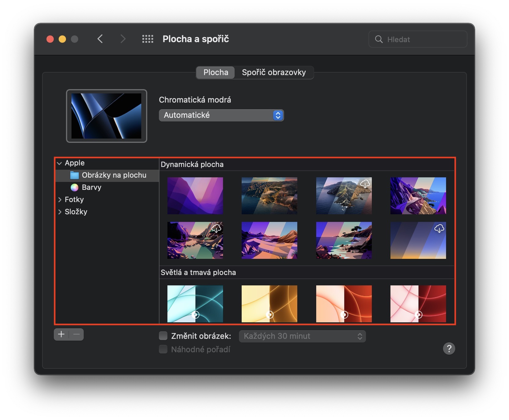Click the light/dark badge on yellow wallpaper
This screenshot has height=420, width=509.
[270, 314]
